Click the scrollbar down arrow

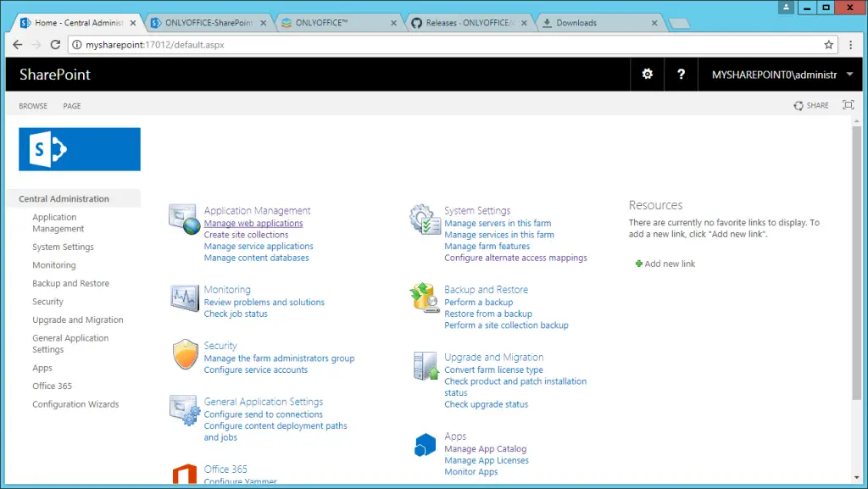click(856, 477)
